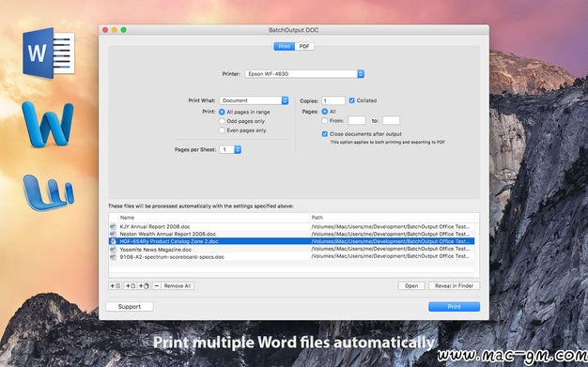
Task: Select Even pages only option
Action: point(222,130)
